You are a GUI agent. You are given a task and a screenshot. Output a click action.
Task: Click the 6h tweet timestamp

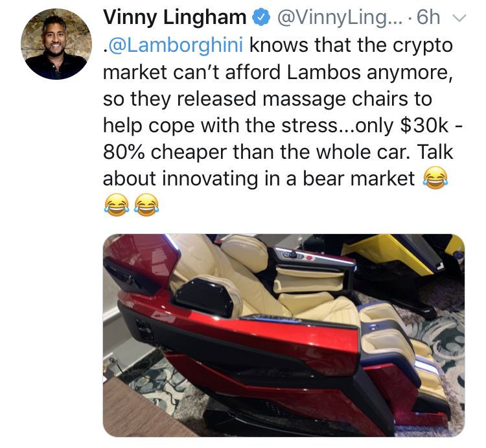click(x=428, y=18)
